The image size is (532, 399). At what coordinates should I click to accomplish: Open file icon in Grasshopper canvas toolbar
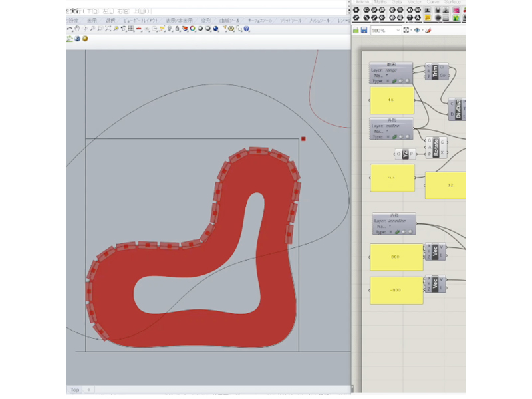356,31
